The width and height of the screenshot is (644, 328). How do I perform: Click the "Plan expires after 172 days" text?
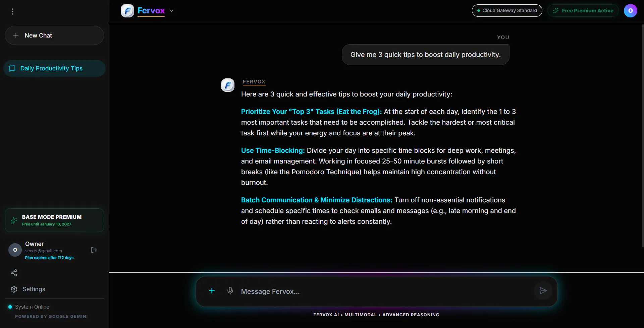click(x=49, y=258)
